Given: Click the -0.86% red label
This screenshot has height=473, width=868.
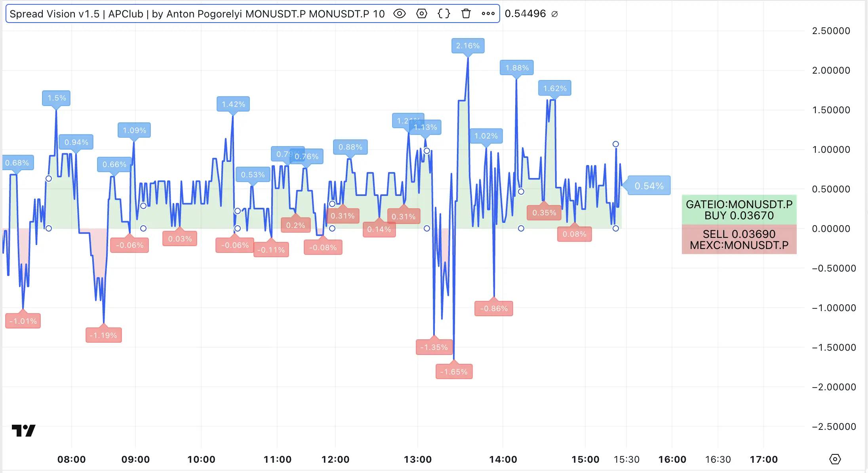Looking at the screenshot, I should point(494,308).
